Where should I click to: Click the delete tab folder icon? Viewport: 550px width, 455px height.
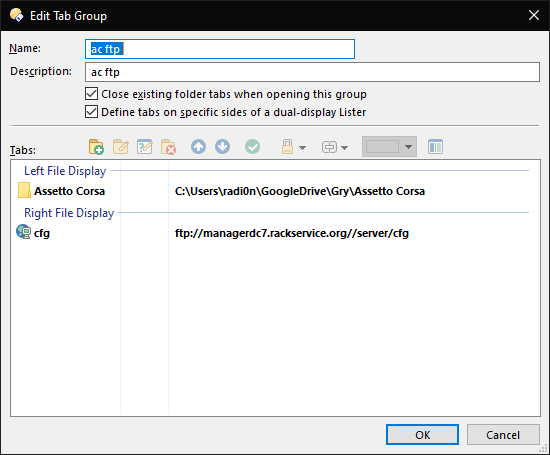pos(168,147)
